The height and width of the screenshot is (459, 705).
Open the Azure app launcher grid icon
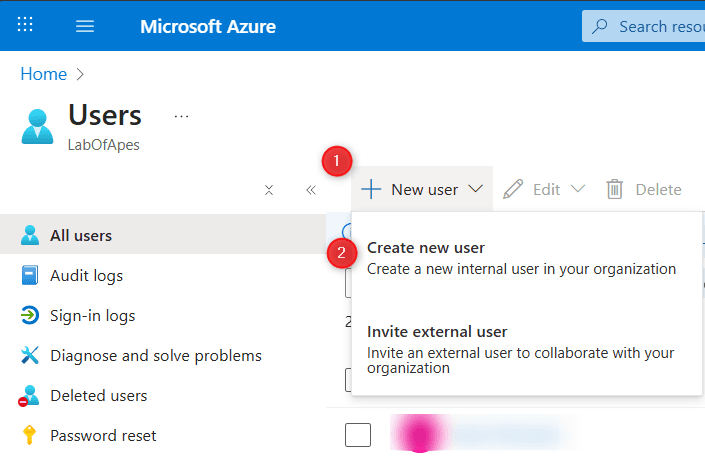25,26
